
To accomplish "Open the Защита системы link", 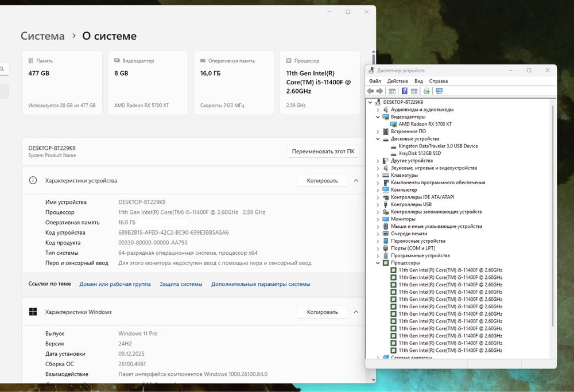I will [181, 284].
